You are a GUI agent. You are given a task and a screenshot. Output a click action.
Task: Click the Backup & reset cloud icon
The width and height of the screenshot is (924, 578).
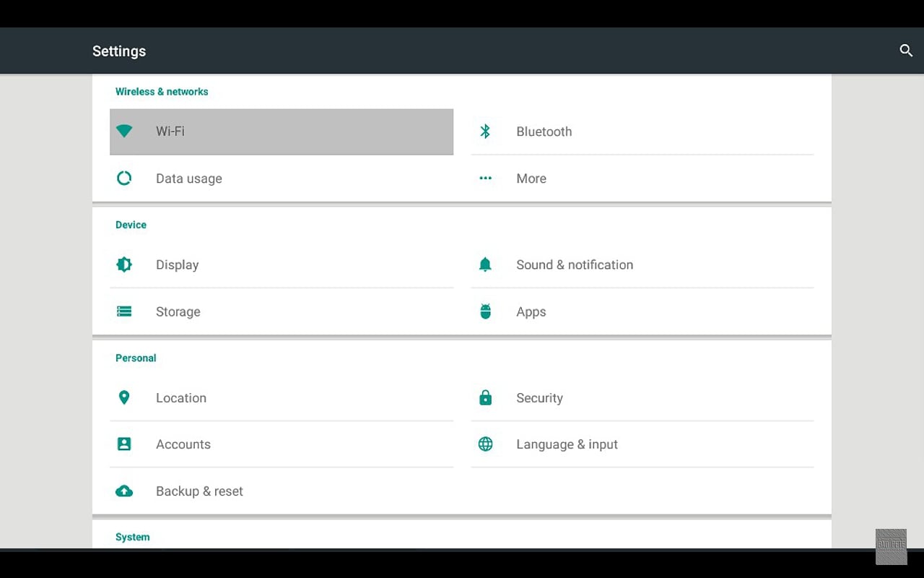(124, 491)
